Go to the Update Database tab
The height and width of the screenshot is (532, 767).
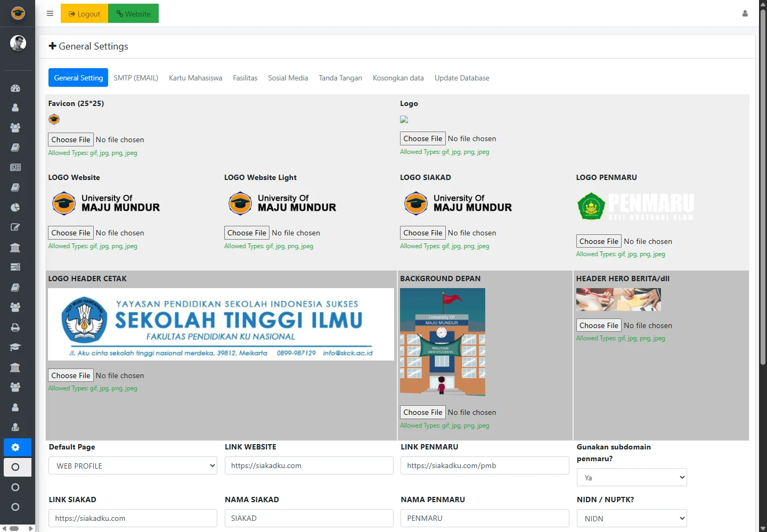pyautogui.click(x=462, y=78)
